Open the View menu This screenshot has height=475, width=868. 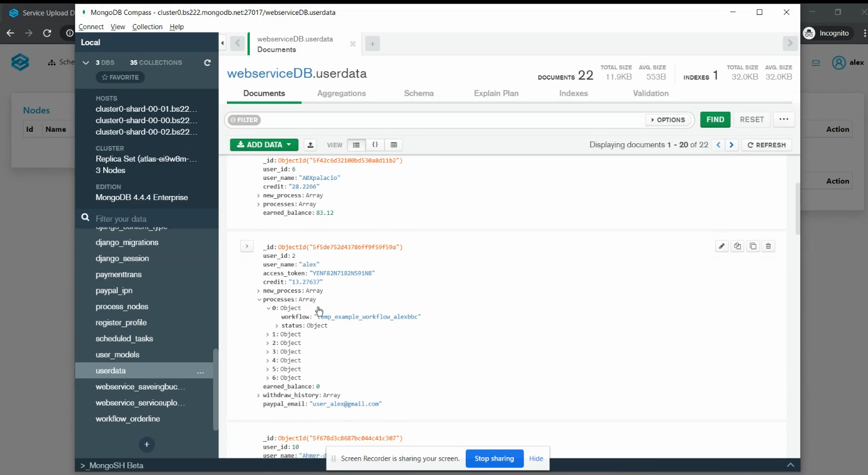[x=118, y=27]
